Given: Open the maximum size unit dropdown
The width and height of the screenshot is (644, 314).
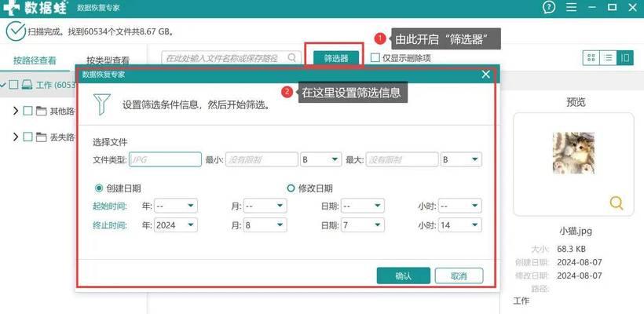Looking at the screenshot, I should click(x=461, y=159).
